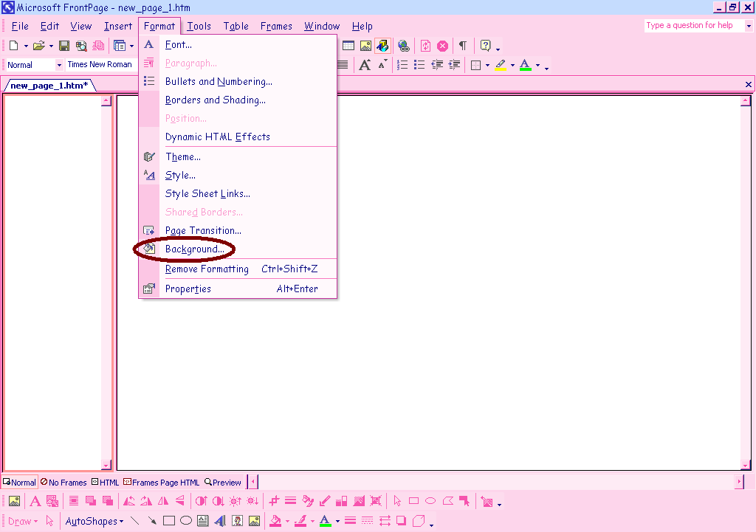Open the Highlight color dropdown arrow

click(512, 65)
